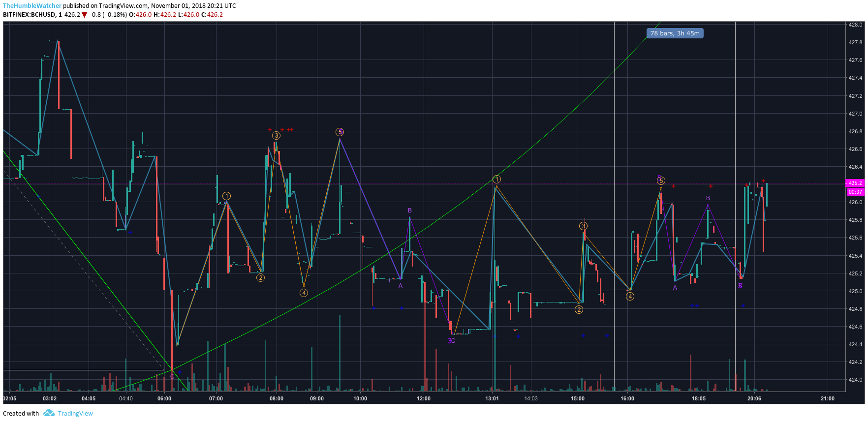Click the 424.4 price axis label
Image resolution: width=868 pixels, height=422 pixels.
(x=855, y=344)
